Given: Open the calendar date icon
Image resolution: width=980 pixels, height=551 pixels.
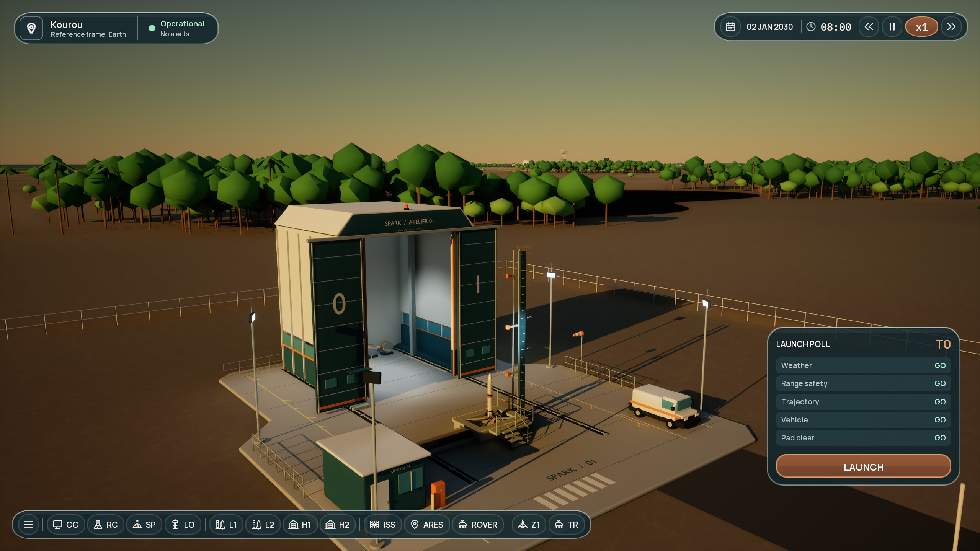Looking at the screenshot, I should pos(730,27).
